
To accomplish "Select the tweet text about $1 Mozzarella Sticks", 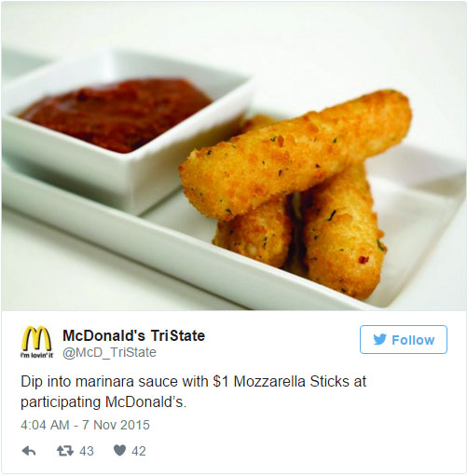I will pos(194,391).
